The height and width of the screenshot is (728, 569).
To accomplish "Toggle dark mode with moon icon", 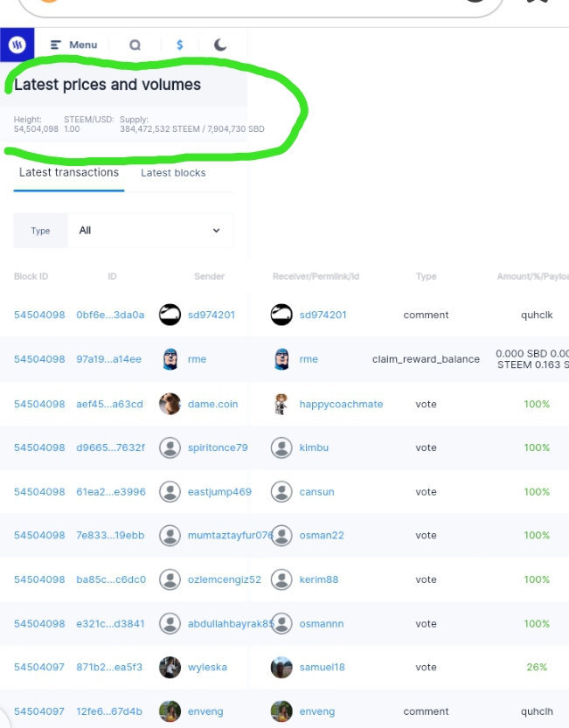I will [220, 45].
